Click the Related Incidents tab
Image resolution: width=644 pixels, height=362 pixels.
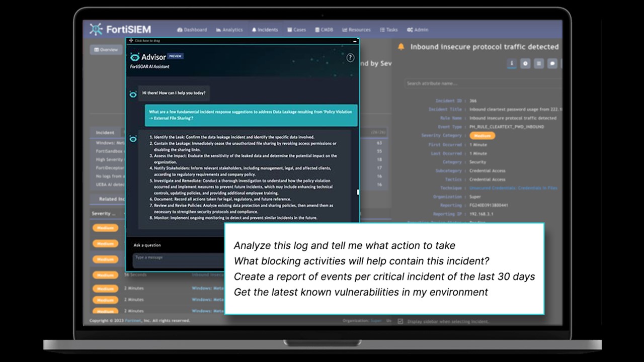pyautogui.click(x=112, y=199)
